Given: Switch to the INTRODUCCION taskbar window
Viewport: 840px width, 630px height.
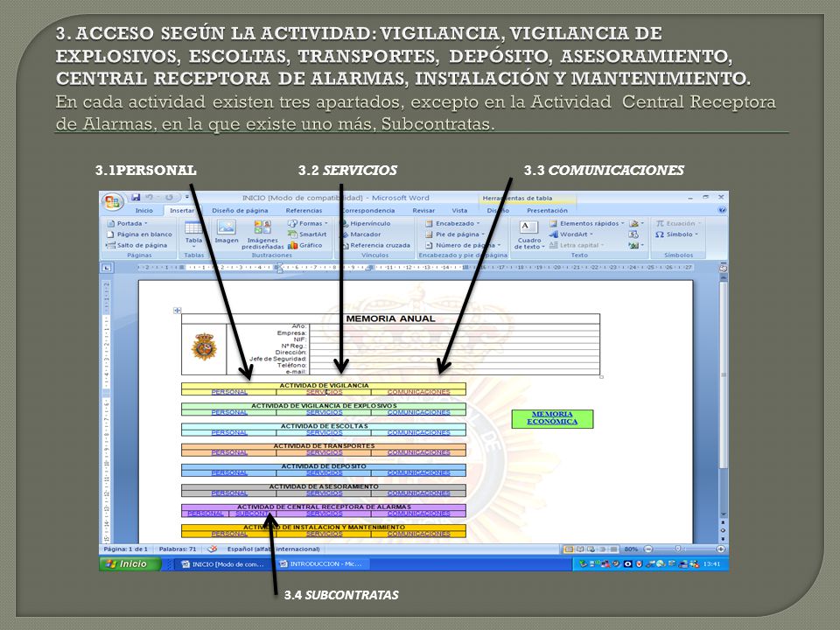Looking at the screenshot, I should point(321,563).
